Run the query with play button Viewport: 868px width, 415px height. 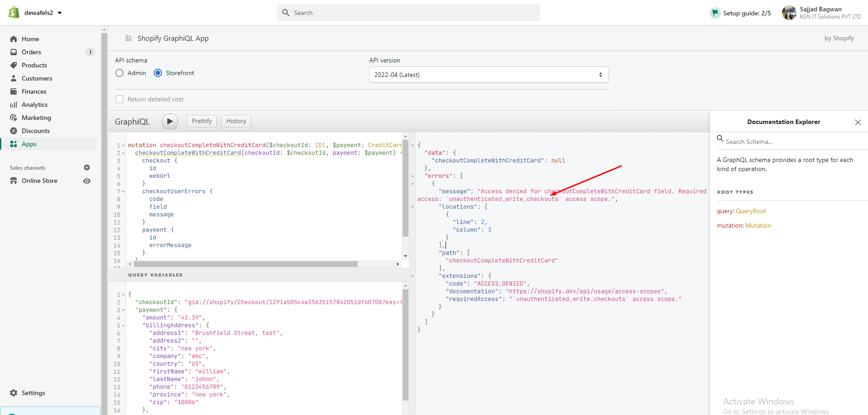point(170,121)
